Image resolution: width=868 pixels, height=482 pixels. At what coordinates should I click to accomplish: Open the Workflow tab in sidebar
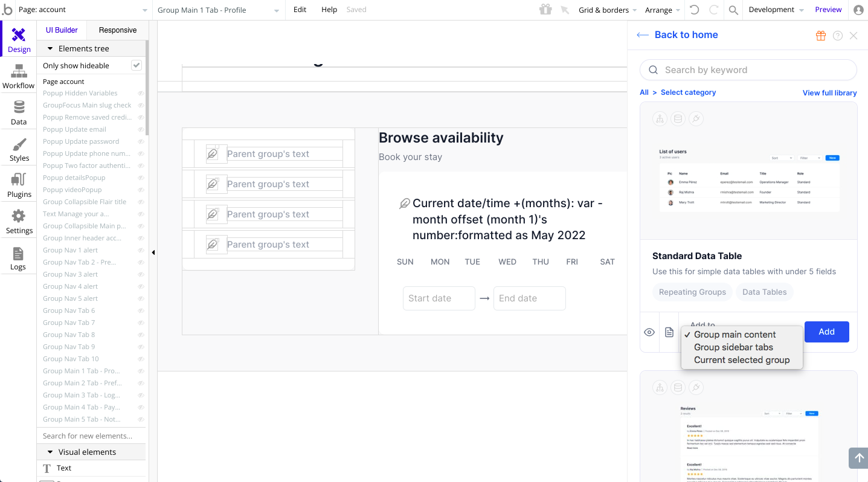coord(18,77)
